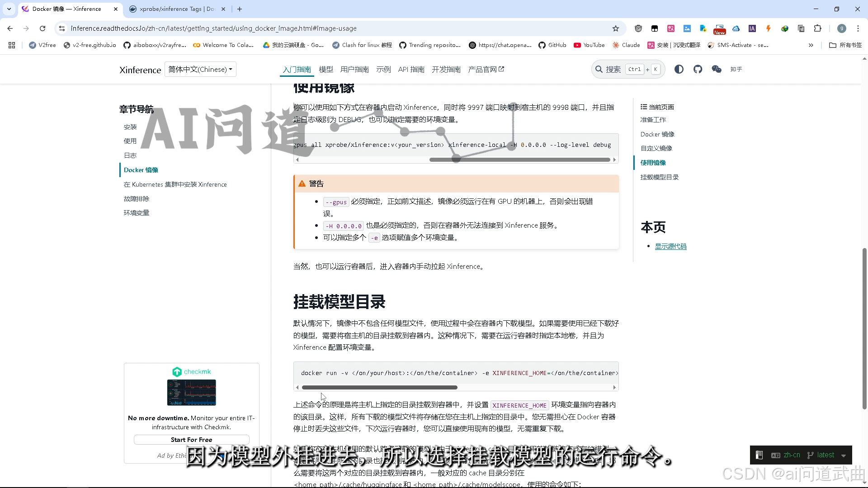Open the language selector 简体中文(Chinese)
868x488 pixels.
200,69
